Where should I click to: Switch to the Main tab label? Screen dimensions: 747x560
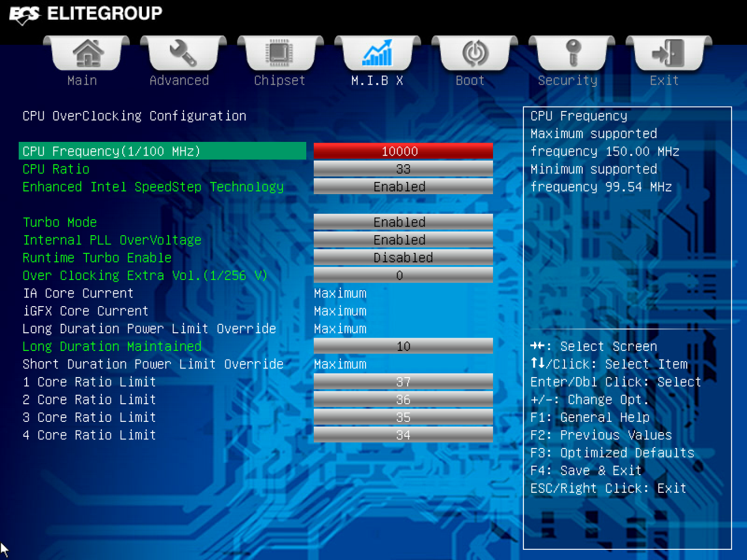[82, 81]
